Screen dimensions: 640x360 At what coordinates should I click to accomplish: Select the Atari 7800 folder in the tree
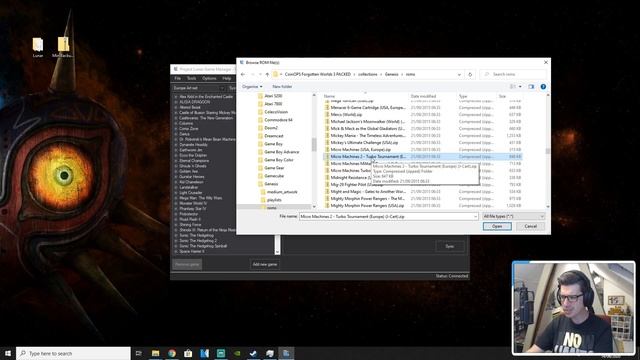273,104
